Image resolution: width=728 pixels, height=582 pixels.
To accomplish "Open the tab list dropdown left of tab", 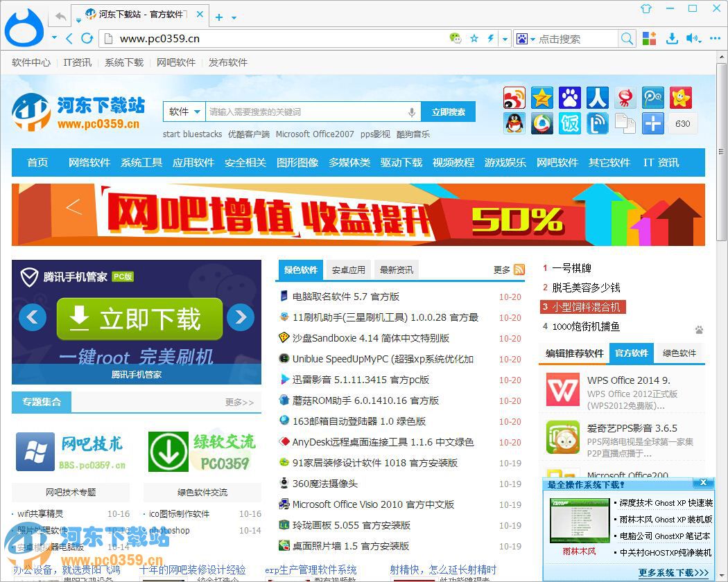I will pyautogui.click(x=78, y=20).
